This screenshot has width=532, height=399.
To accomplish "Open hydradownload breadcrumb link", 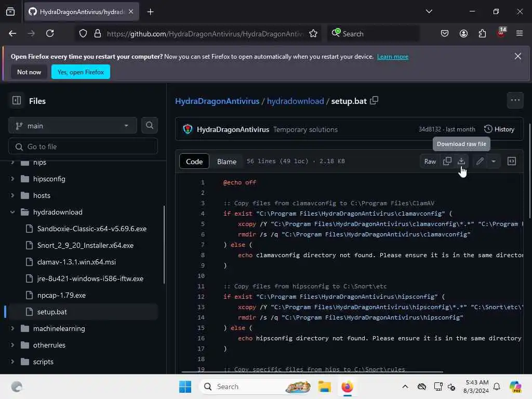I will [x=295, y=101].
